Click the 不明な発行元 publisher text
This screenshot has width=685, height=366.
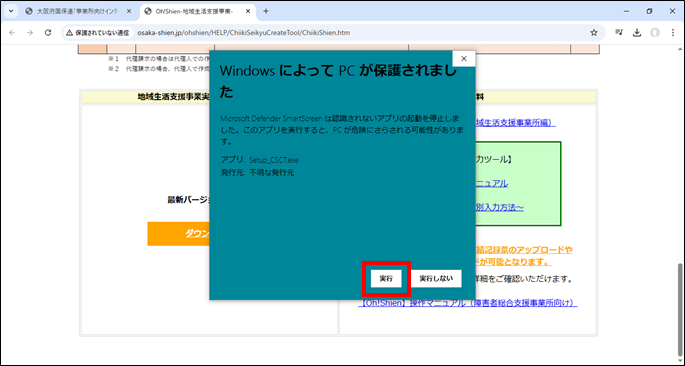point(271,173)
